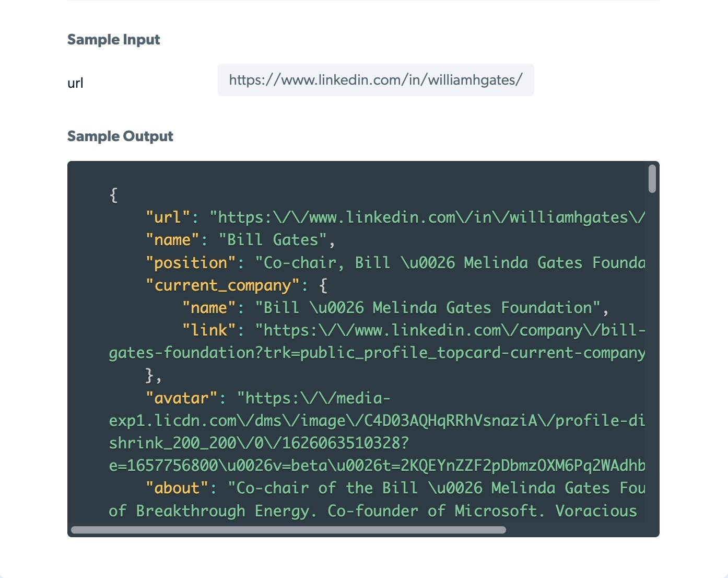Select the https://www.linkedin.com/in/williamhgates/ sample URL
Viewport: 728px width, 578px height.
(375, 80)
